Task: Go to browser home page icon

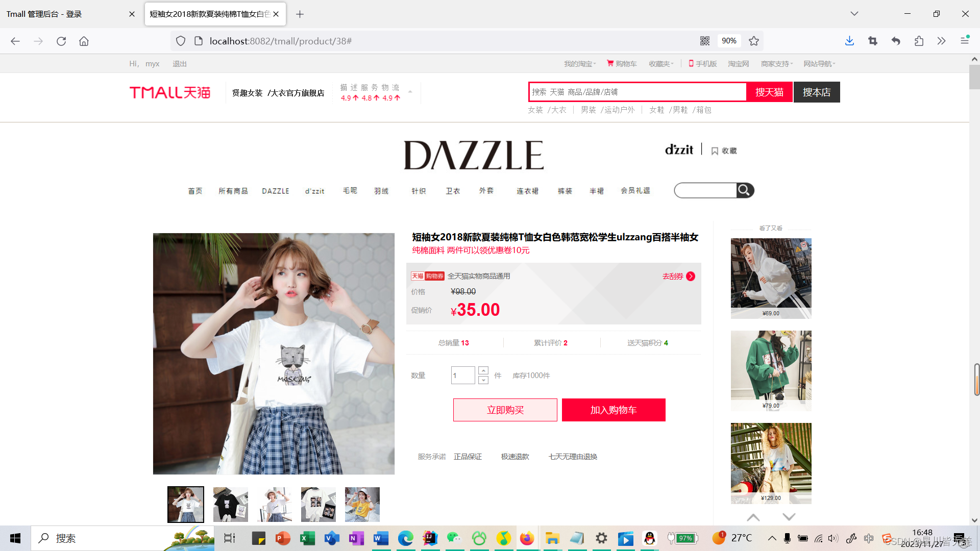Action: pos(84,41)
